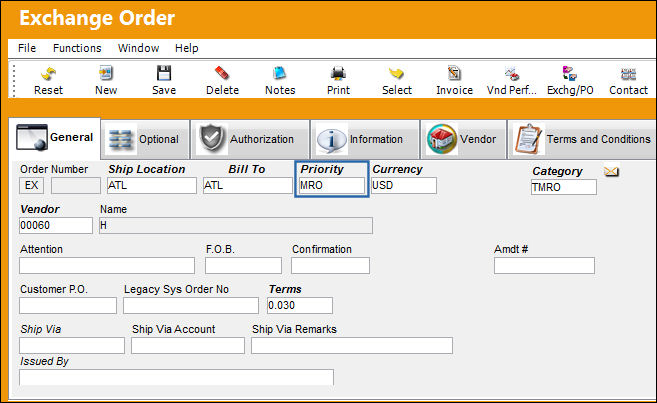Click the Priority field showing MRO
The image size is (657, 403).
332,185
